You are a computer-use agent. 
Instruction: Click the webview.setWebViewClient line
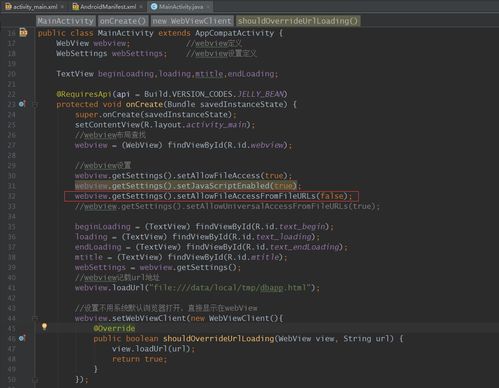pyautogui.click(x=179, y=318)
